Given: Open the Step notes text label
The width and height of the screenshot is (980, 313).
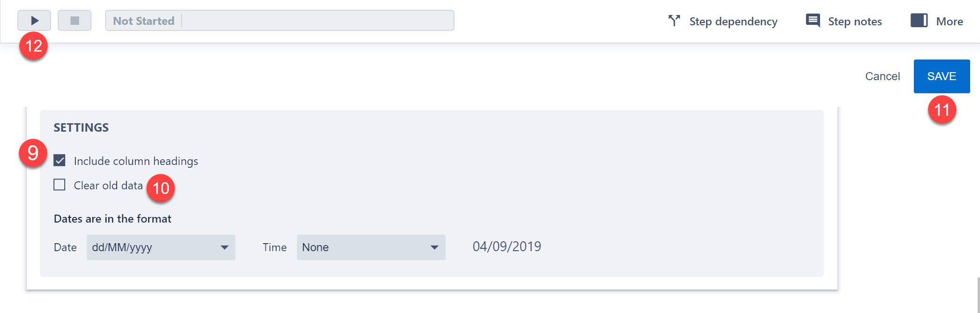Looking at the screenshot, I should coord(855,22).
